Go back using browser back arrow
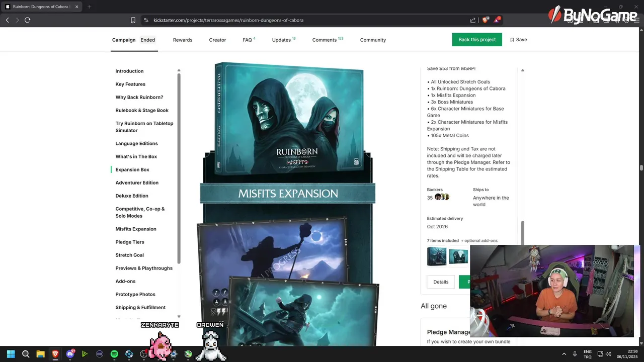The image size is (644, 362). coord(7,20)
